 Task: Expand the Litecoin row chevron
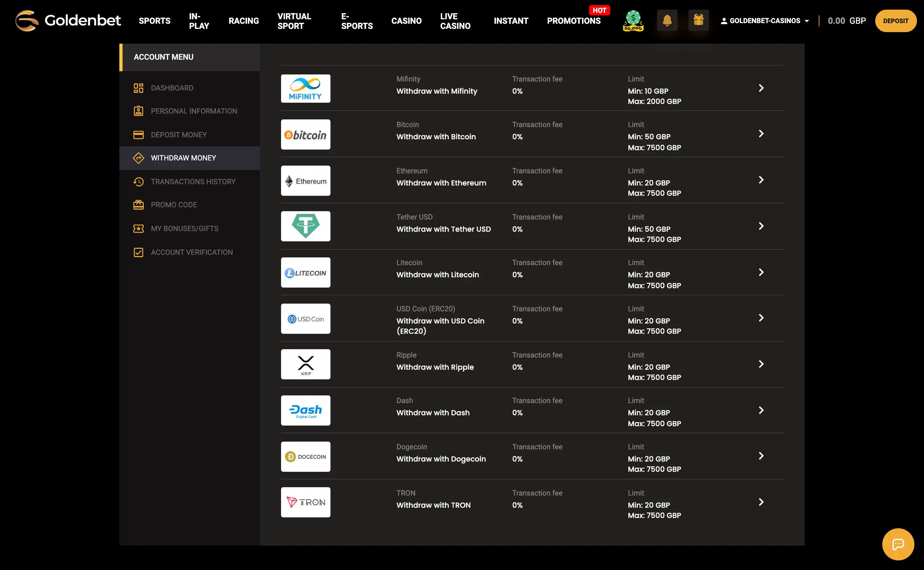(761, 272)
